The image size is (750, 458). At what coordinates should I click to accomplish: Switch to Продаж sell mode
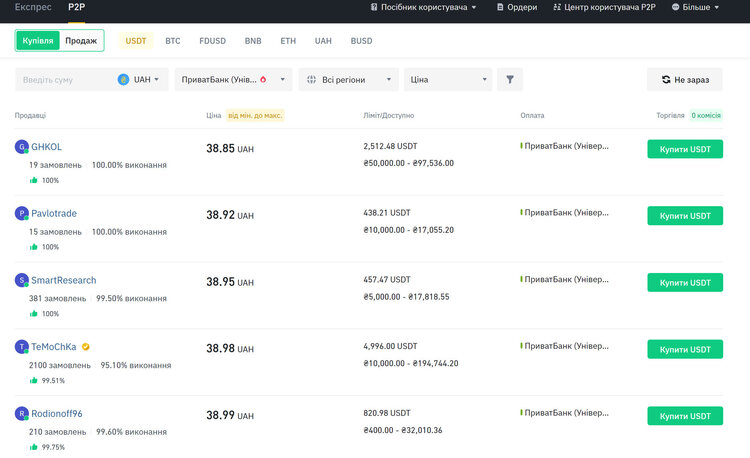81,41
